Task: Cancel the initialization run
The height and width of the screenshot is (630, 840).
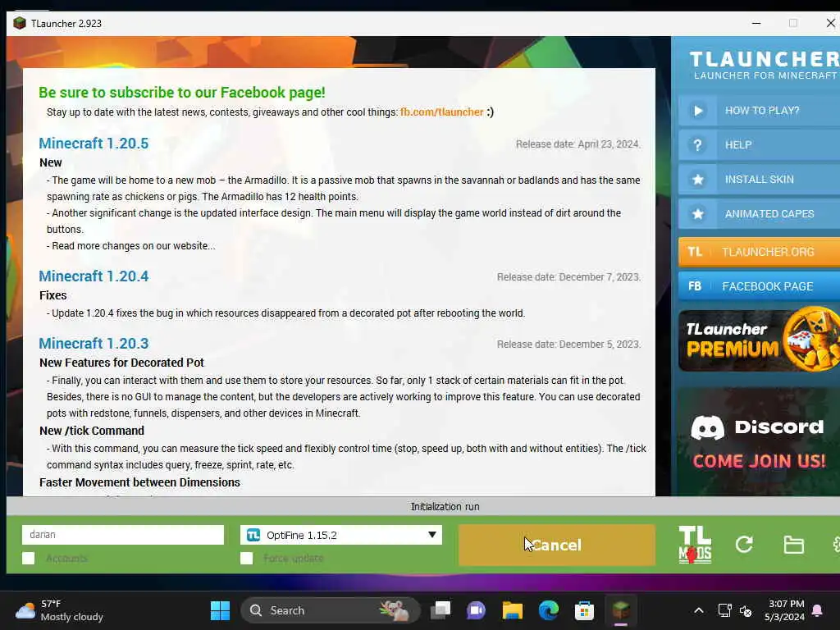Action: 557,545
